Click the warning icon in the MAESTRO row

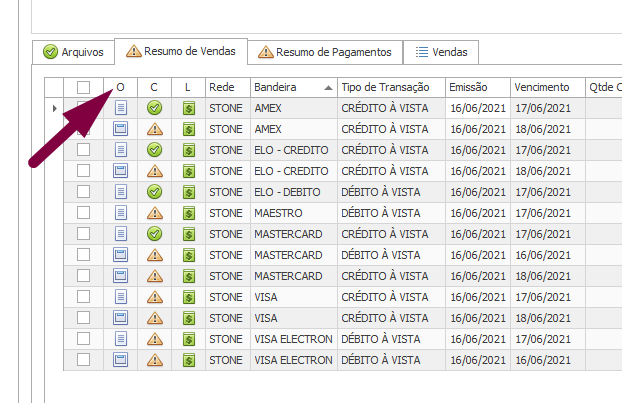(154, 213)
